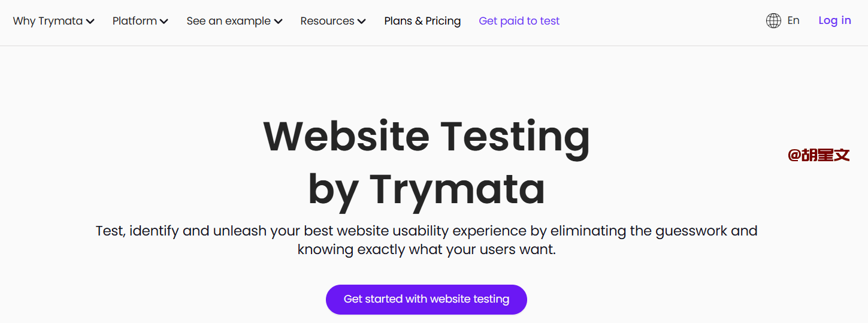Viewport: 868px width, 323px height.
Task: Click the Log in link
Action: pyautogui.click(x=834, y=20)
